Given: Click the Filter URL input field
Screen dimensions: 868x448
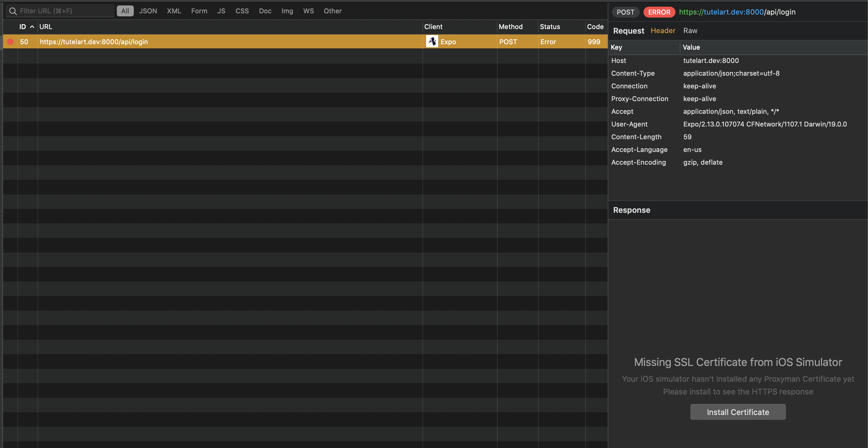Looking at the screenshot, I should (64, 11).
